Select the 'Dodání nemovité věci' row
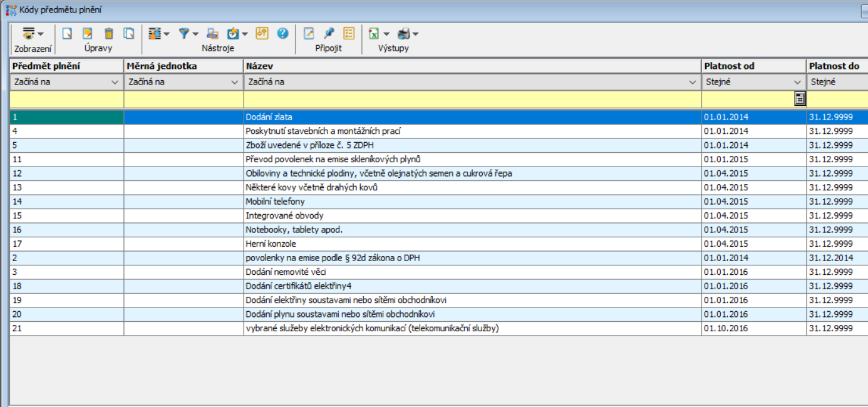 coord(438,272)
